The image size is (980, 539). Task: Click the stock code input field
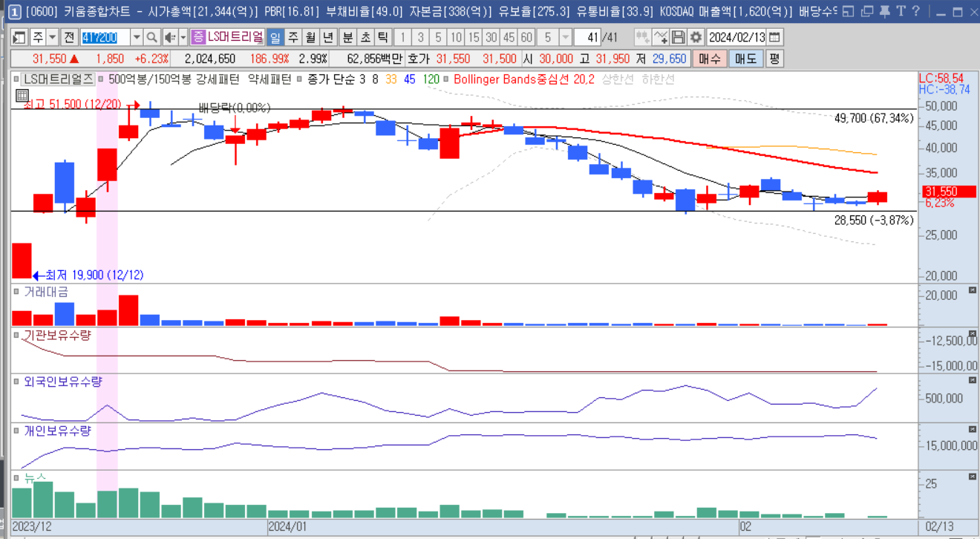point(105,37)
